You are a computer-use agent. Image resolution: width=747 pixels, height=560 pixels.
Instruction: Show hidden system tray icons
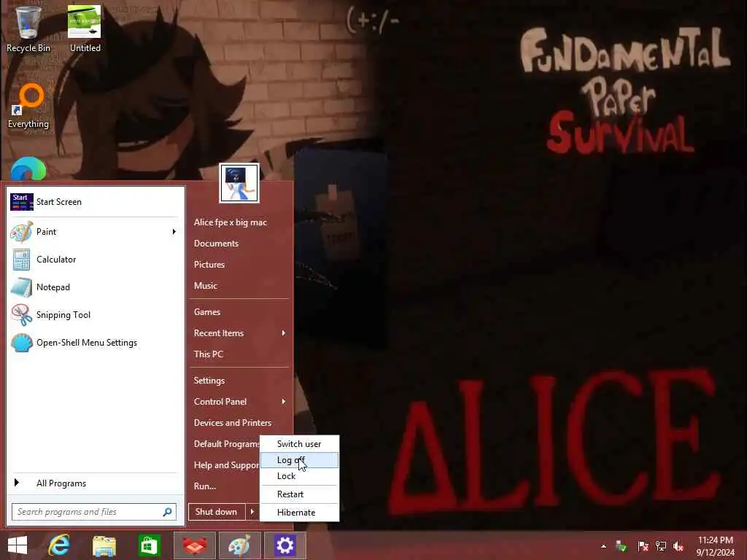(x=603, y=546)
